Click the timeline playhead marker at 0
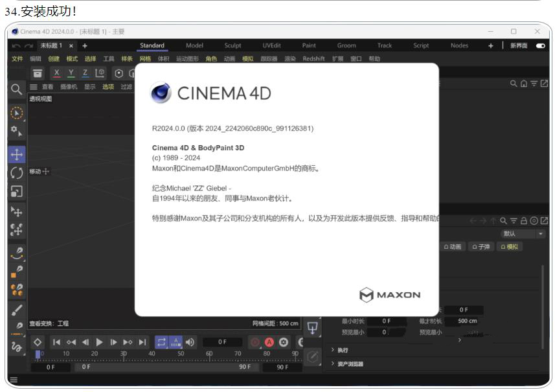The height and width of the screenshot is (392, 555). (x=38, y=354)
